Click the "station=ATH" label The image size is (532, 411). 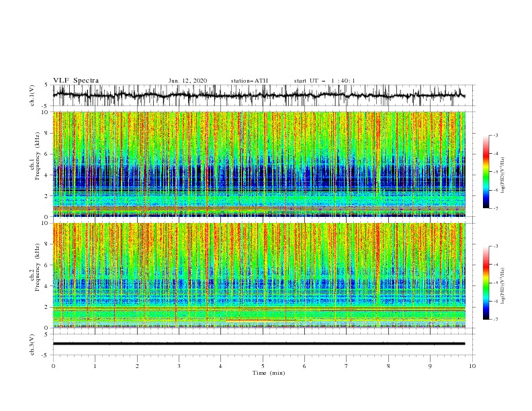pos(249,81)
